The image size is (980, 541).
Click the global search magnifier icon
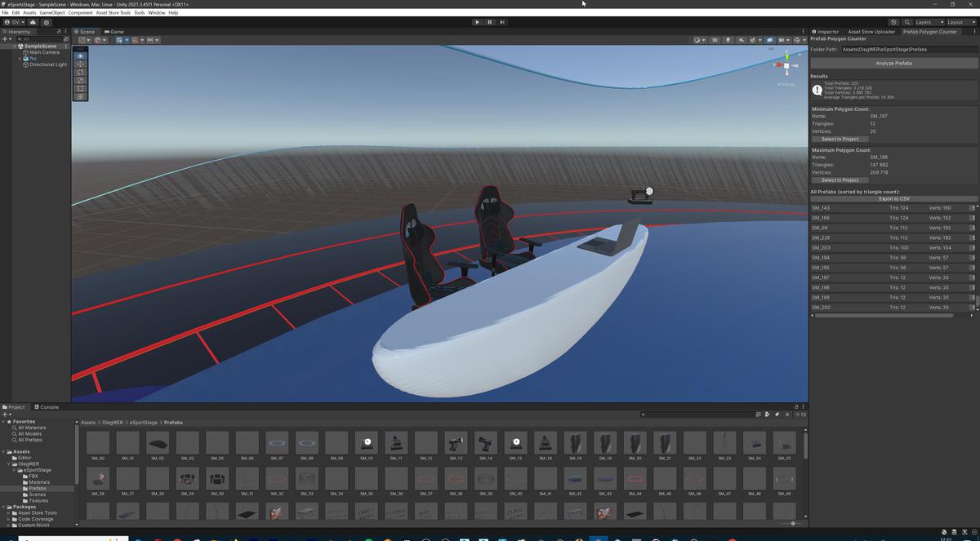(906, 22)
